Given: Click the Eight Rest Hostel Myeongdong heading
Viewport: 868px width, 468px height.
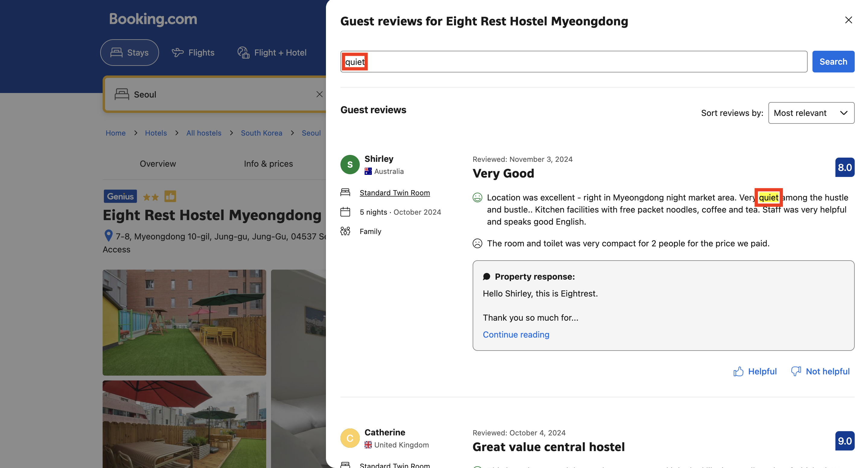Looking at the screenshot, I should click(212, 215).
